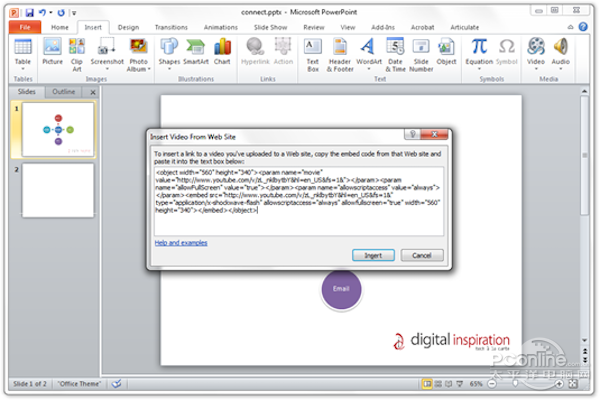Close the Slides/Outline pane
The image size is (600, 400).
(93, 92)
